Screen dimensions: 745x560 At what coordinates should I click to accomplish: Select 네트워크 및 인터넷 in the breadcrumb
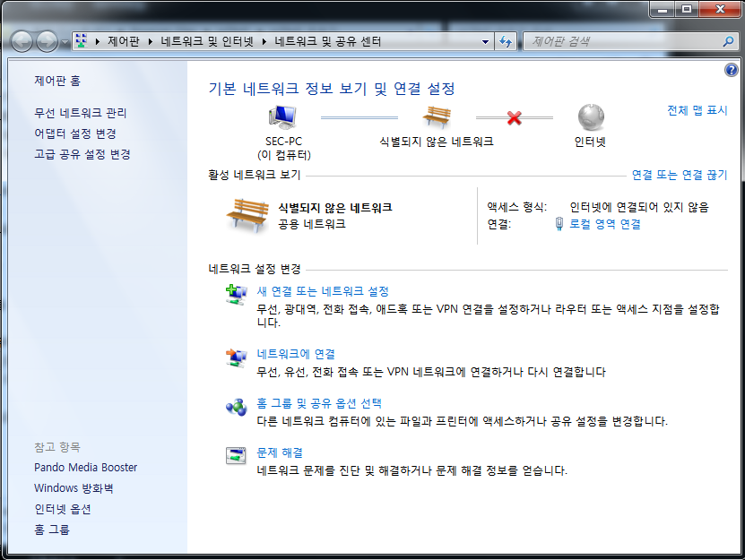207,42
